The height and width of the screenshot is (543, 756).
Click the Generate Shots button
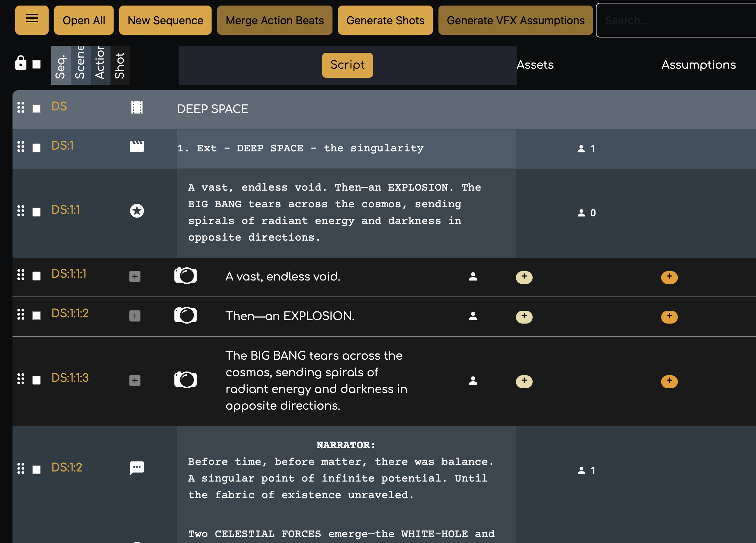click(385, 20)
